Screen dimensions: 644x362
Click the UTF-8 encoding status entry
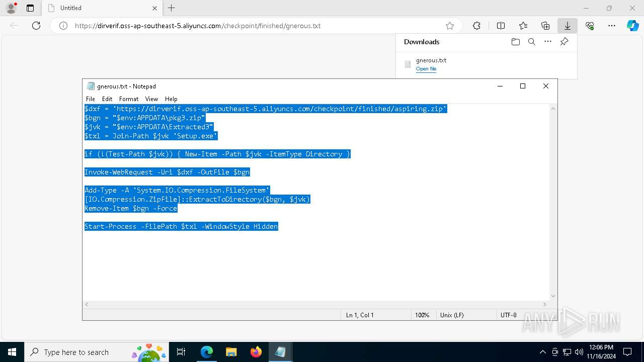tap(509, 315)
